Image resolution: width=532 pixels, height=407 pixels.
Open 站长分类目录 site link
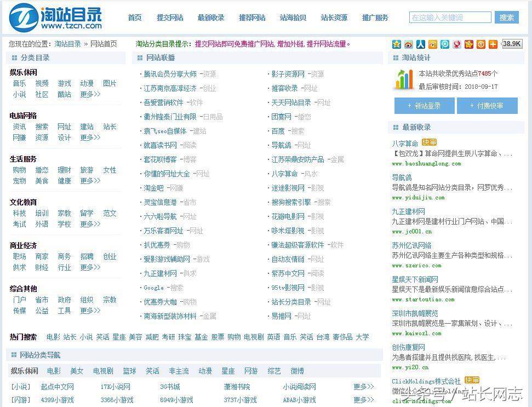point(291,302)
